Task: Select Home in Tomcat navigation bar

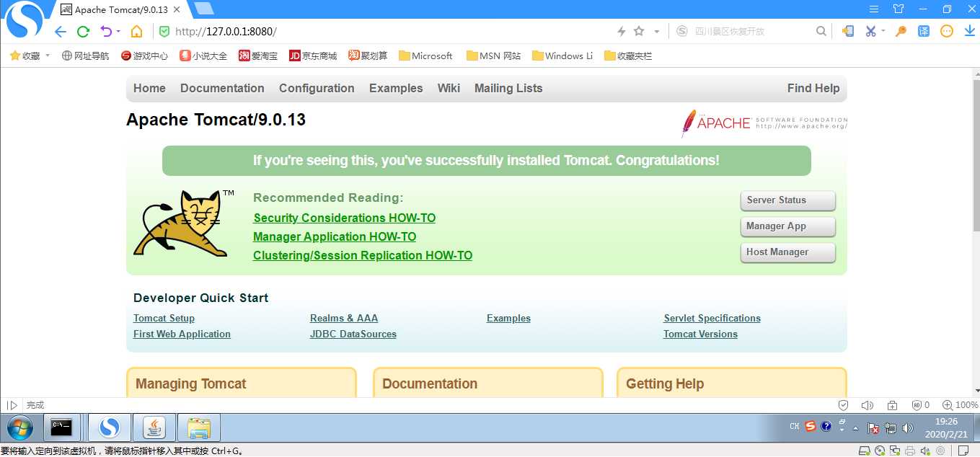Action: pos(149,88)
